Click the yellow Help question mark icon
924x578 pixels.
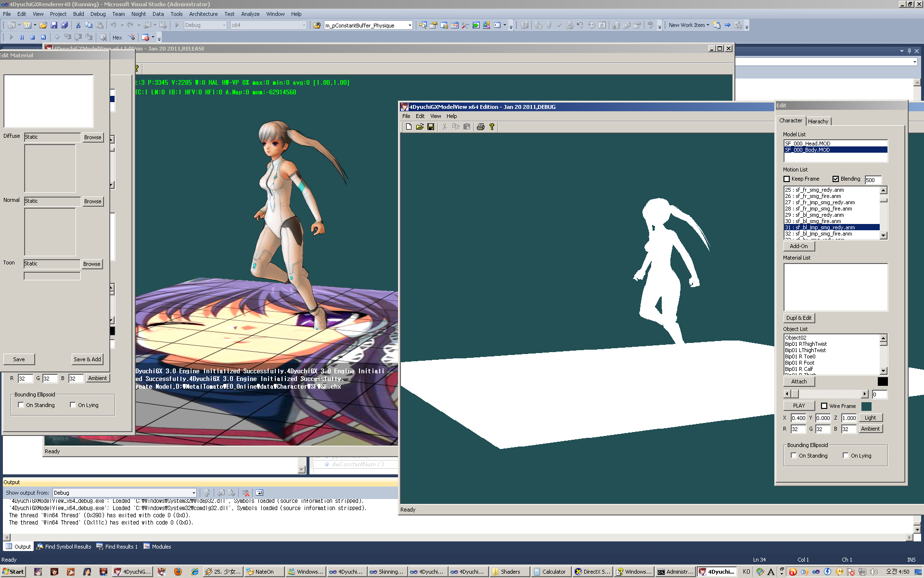click(x=491, y=127)
